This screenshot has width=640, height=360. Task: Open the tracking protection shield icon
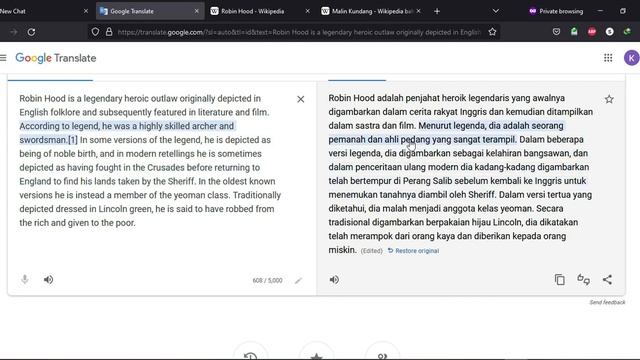[95, 32]
